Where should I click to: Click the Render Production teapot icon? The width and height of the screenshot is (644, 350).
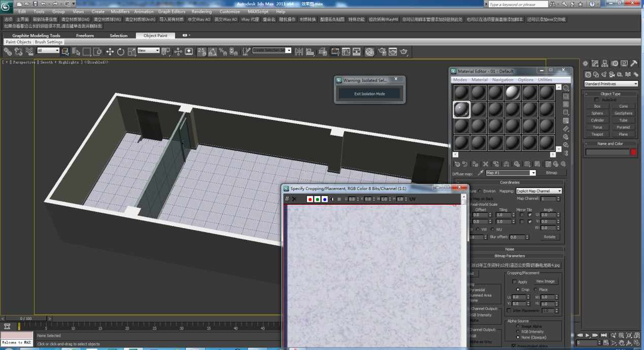(x=404, y=51)
